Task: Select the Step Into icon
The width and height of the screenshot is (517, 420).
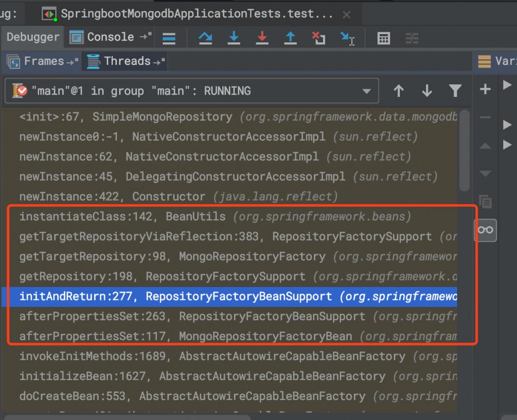Action: (234, 38)
